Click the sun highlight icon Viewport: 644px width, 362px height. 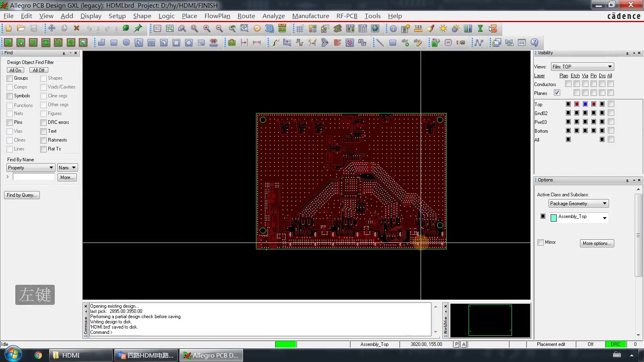443,29
